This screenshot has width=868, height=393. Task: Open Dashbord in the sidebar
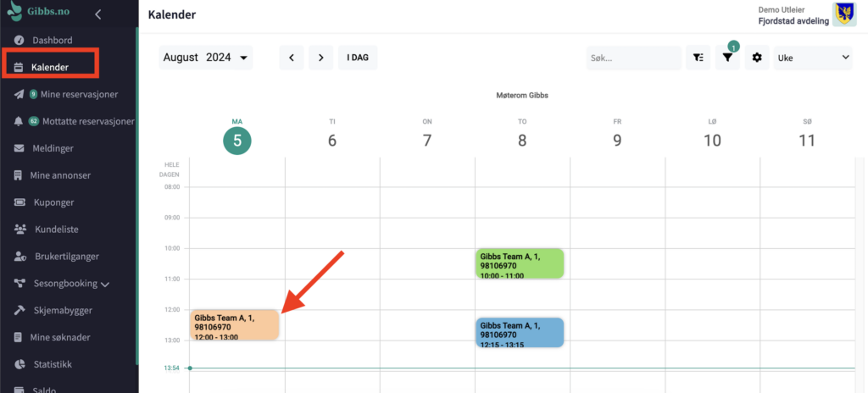[52, 40]
